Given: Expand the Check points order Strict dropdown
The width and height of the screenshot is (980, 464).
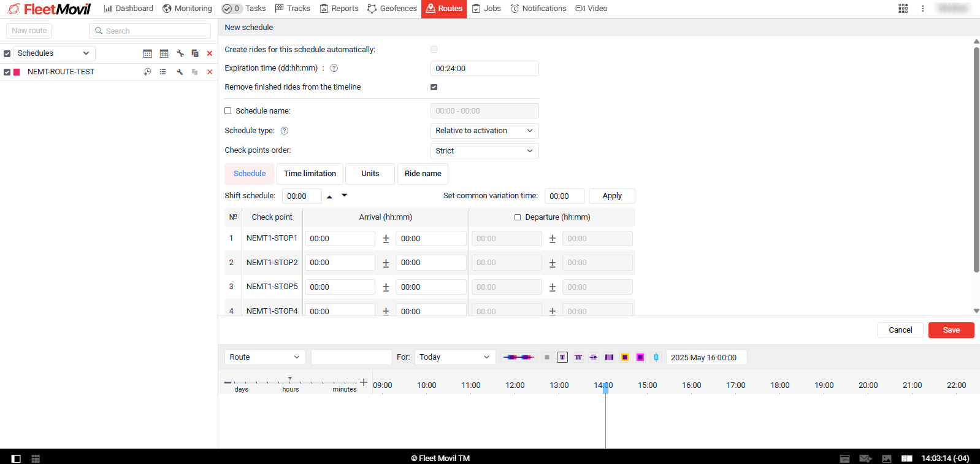Looking at the screenshot, I should point(484,151).
